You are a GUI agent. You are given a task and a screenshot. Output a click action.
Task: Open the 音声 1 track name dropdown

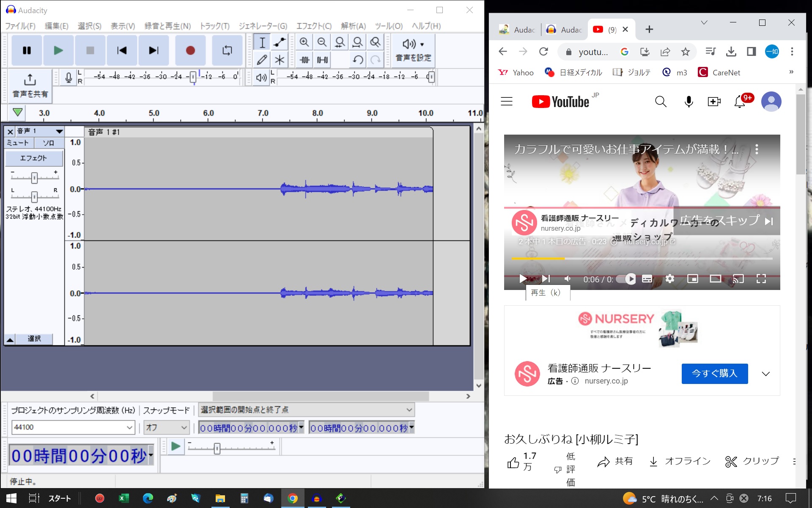(59, 132)
